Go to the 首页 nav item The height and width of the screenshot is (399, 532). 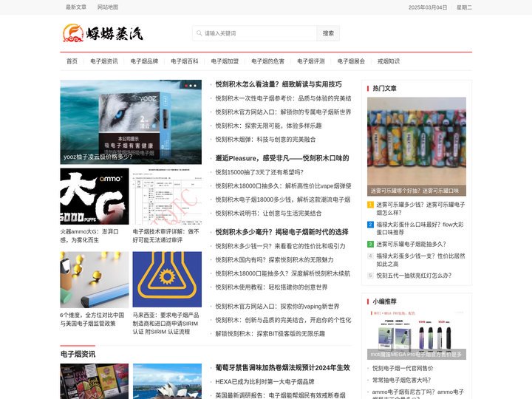point(72,61)
